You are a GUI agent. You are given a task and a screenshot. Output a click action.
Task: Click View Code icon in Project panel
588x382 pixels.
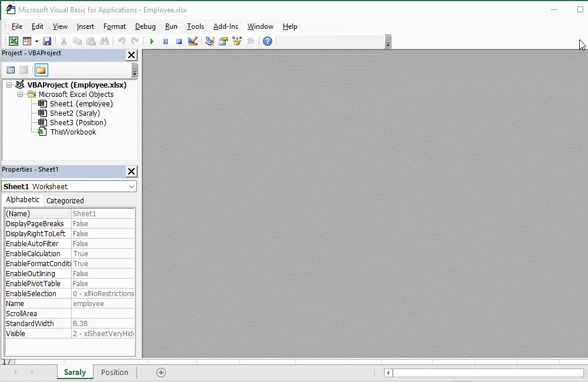(11, 70)
